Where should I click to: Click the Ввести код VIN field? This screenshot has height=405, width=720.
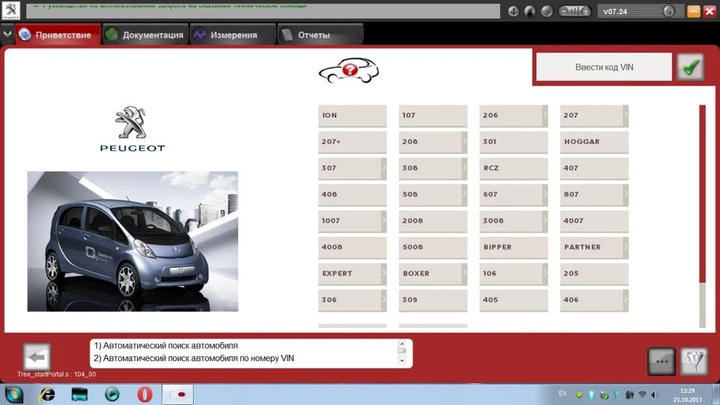point(604,67)
